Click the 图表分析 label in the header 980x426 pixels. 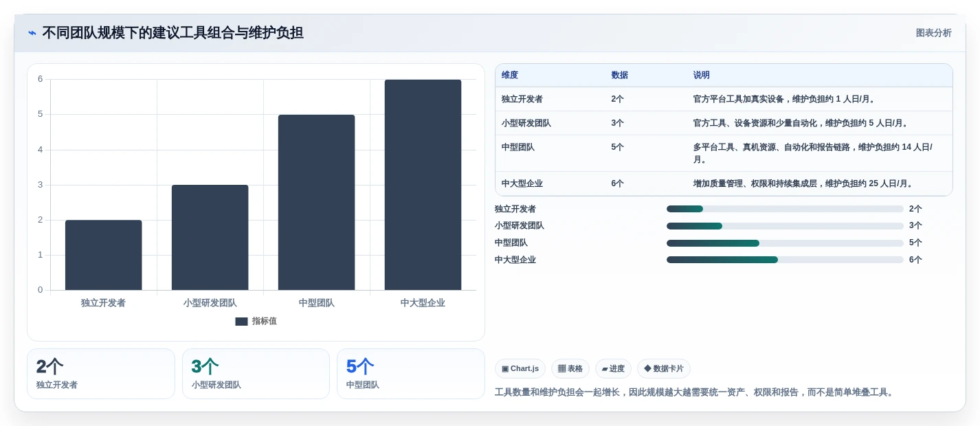coord(933,33)
